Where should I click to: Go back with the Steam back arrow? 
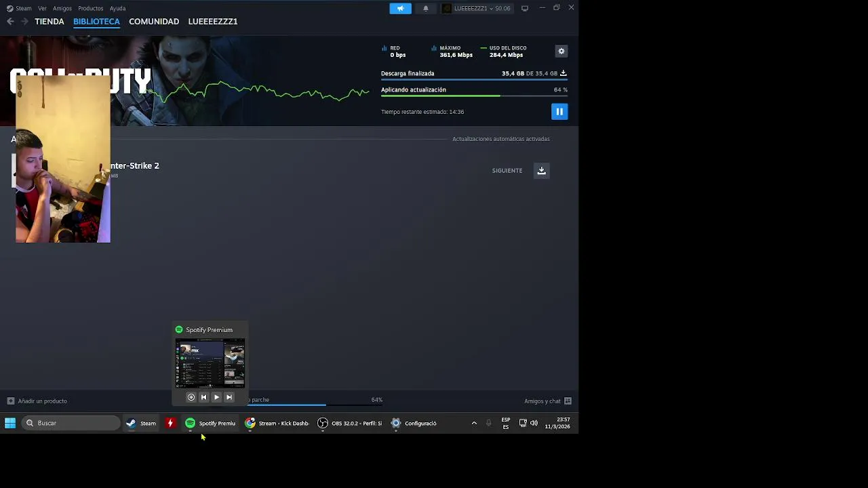point(10,22)
